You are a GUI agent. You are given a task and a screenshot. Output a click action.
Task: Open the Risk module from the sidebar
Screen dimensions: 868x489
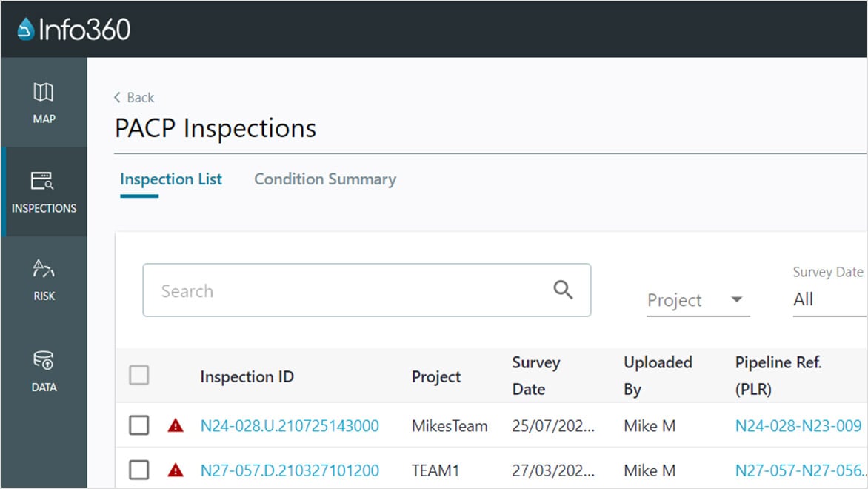(x=44, y=281)
